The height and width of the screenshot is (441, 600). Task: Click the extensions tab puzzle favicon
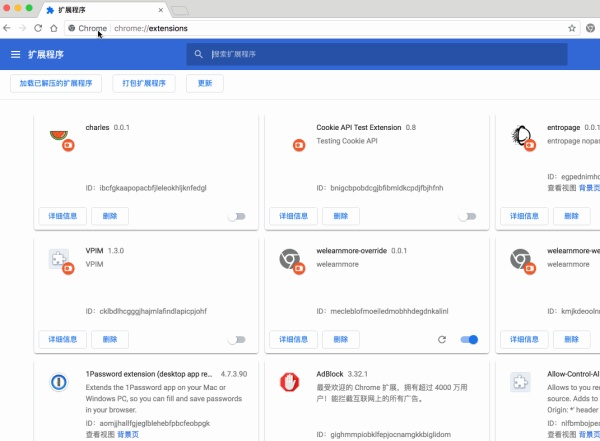click(50, 10)
